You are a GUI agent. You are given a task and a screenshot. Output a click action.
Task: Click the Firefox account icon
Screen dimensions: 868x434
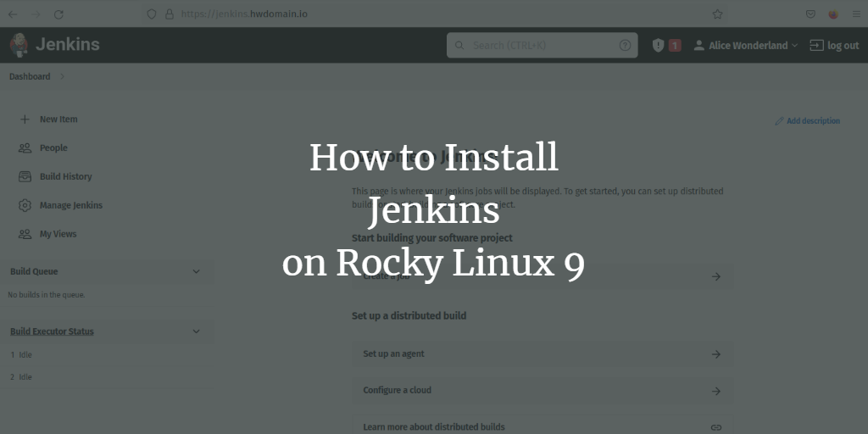click(833, 14)
